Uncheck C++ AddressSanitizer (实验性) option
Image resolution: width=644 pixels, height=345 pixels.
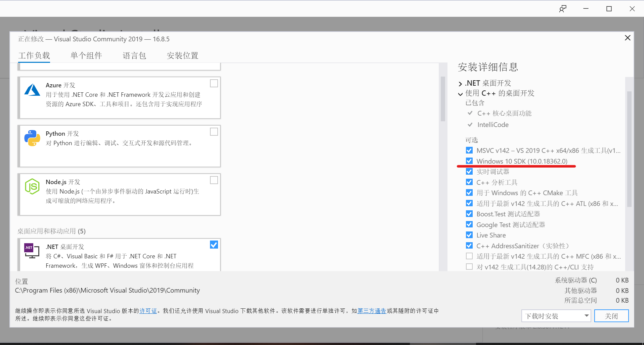pyautogui.click(x=469, y=246)
